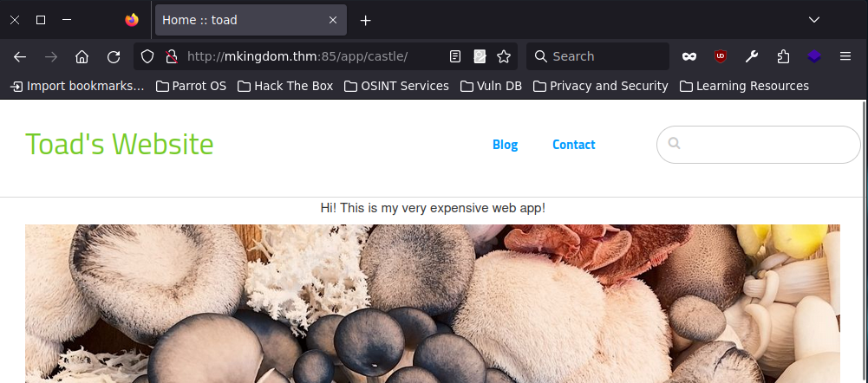Click the Firefox logo icon in title bar
Viewport: 868px width, 383px height.
pos(132,20)
